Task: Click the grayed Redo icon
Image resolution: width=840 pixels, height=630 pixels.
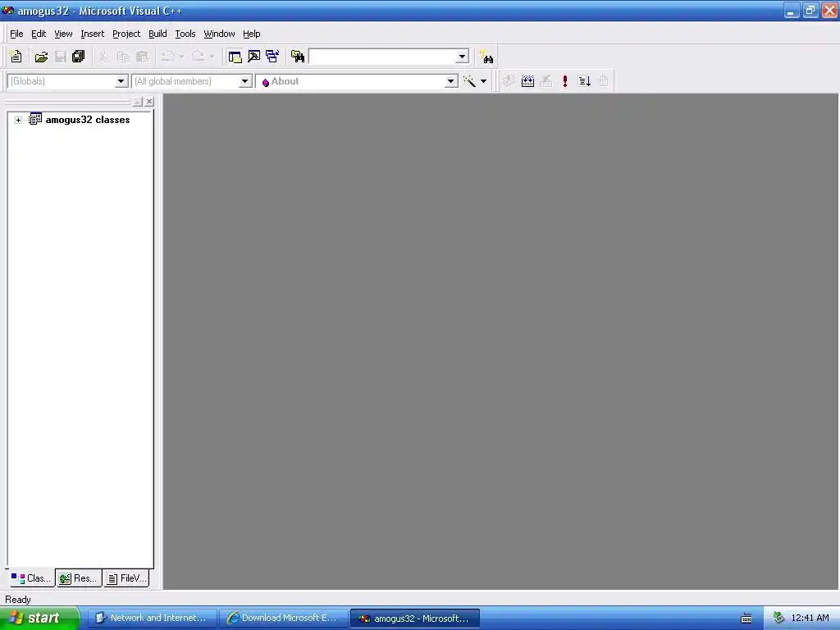Action: [x=198, y=57]
